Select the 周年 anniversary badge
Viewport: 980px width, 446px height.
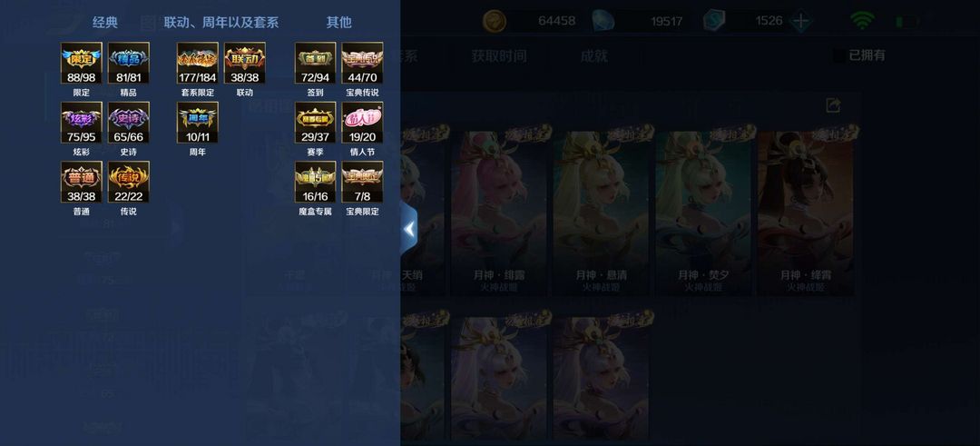pos(198,123)
